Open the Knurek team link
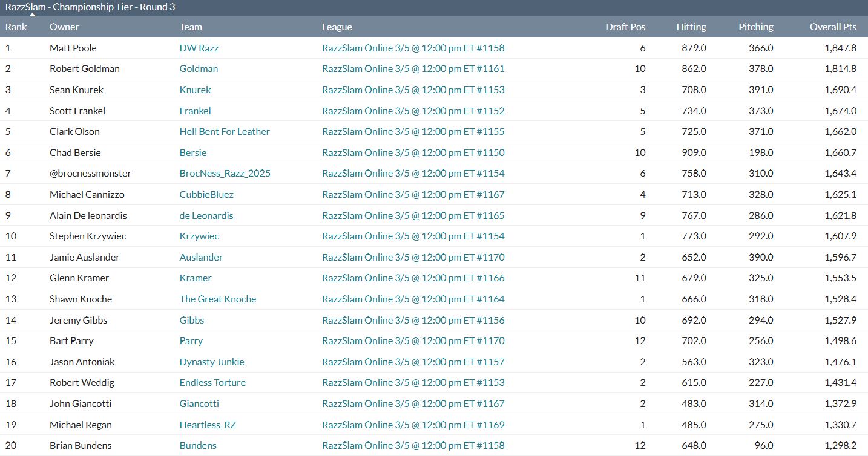868x456 pixels. click(196, 90)
